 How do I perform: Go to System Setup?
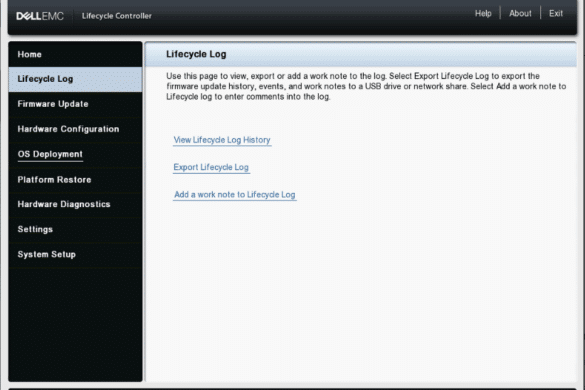click(x=75, y=255)
